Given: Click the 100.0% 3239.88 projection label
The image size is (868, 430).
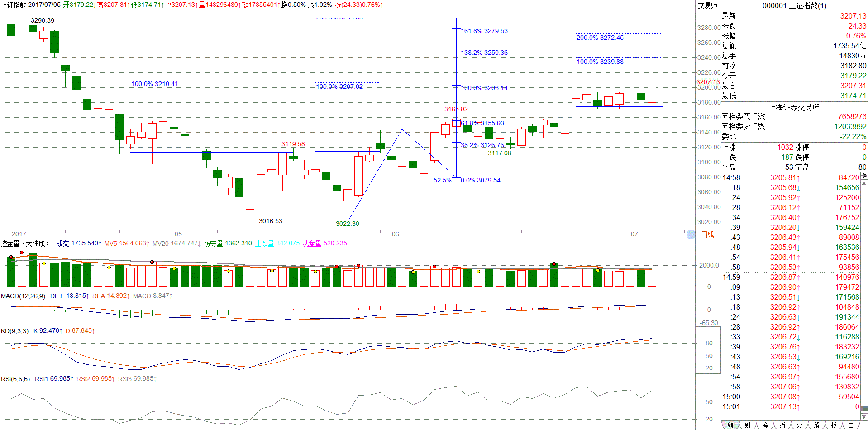Looking at the screenshot, I should pyautogui.click(x=600, y=62).
